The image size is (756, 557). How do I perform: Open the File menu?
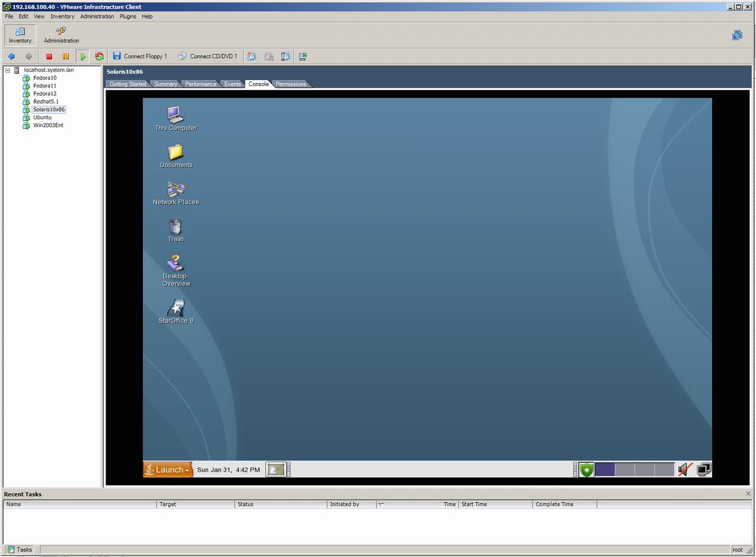click(x=9, y=17)
